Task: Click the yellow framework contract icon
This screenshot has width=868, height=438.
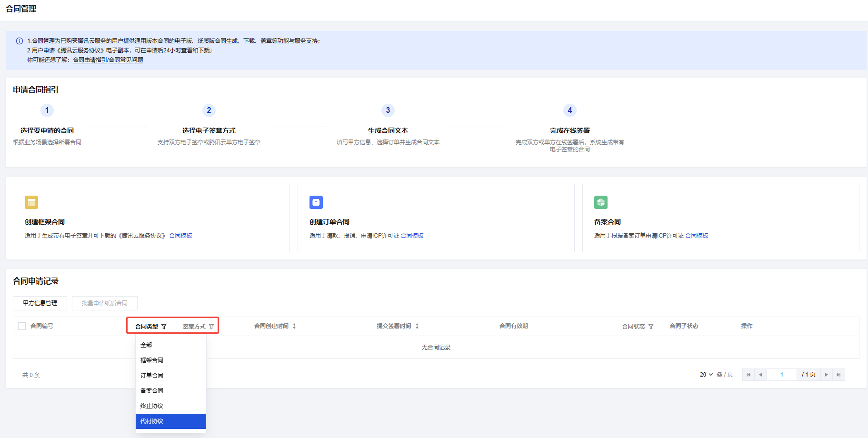Action: tap(31, 202)
